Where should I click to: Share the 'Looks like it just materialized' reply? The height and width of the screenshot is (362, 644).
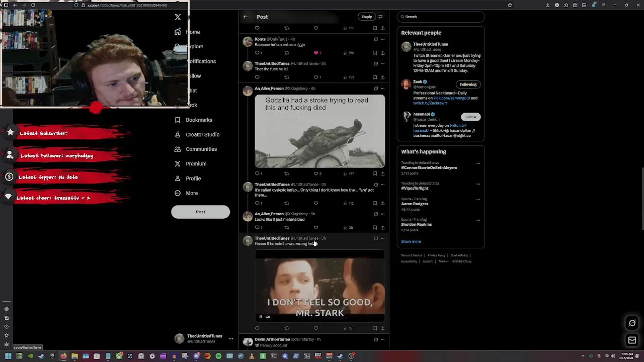382,228
